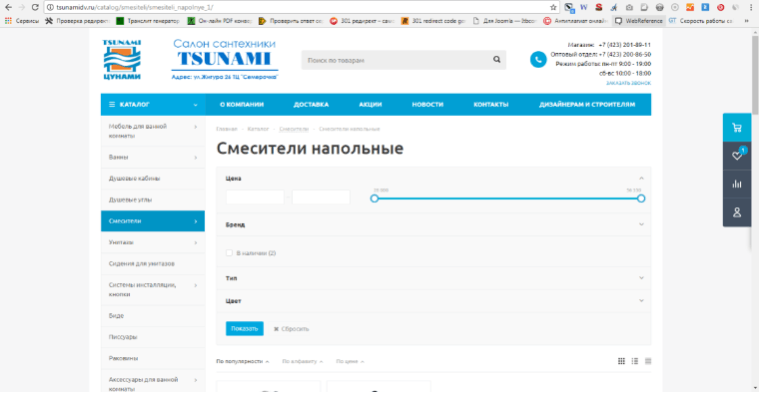Toggle the 'В наличии' checkbox

[x=229, y=253]
